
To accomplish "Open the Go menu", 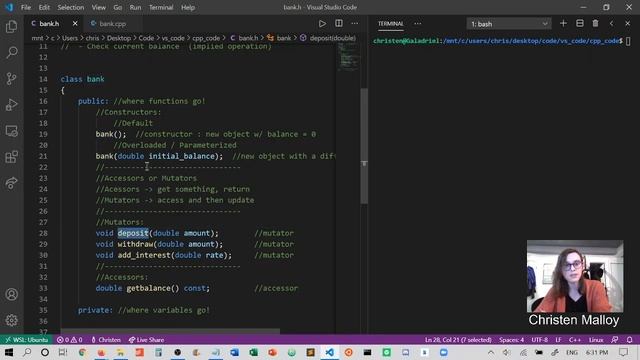I will pyautogui.click(x=118, y=7).
